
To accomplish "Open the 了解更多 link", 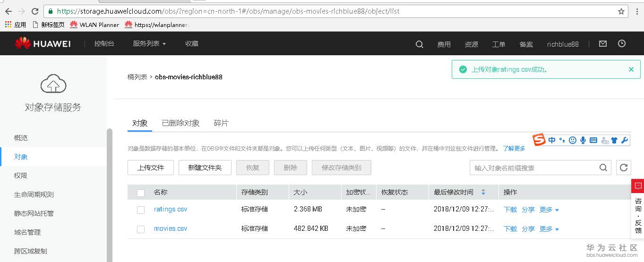I will tap(514, 148).
